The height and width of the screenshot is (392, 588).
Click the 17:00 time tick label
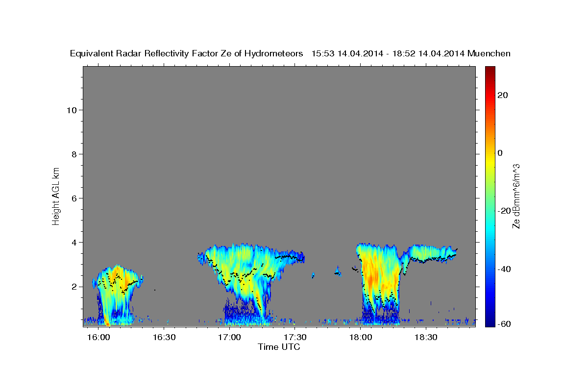coord(229,338)
